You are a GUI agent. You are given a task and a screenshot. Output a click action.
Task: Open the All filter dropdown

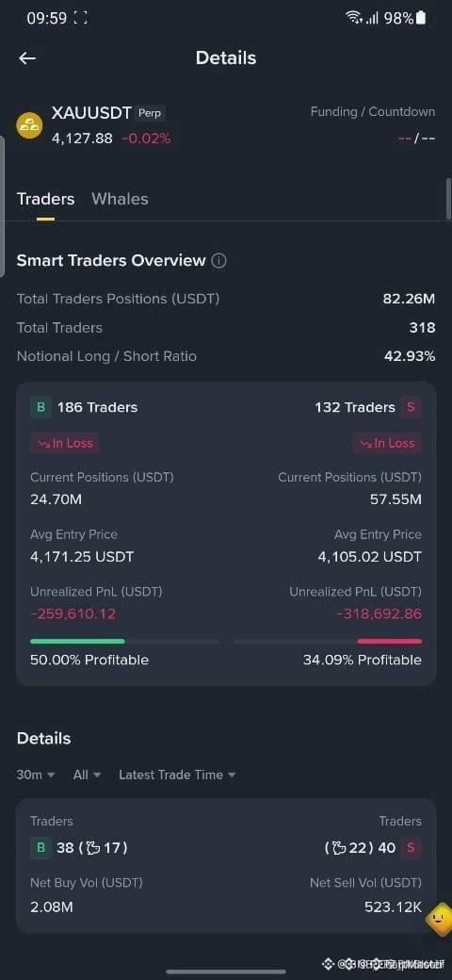pyautogui.click(x=87, y=775)
